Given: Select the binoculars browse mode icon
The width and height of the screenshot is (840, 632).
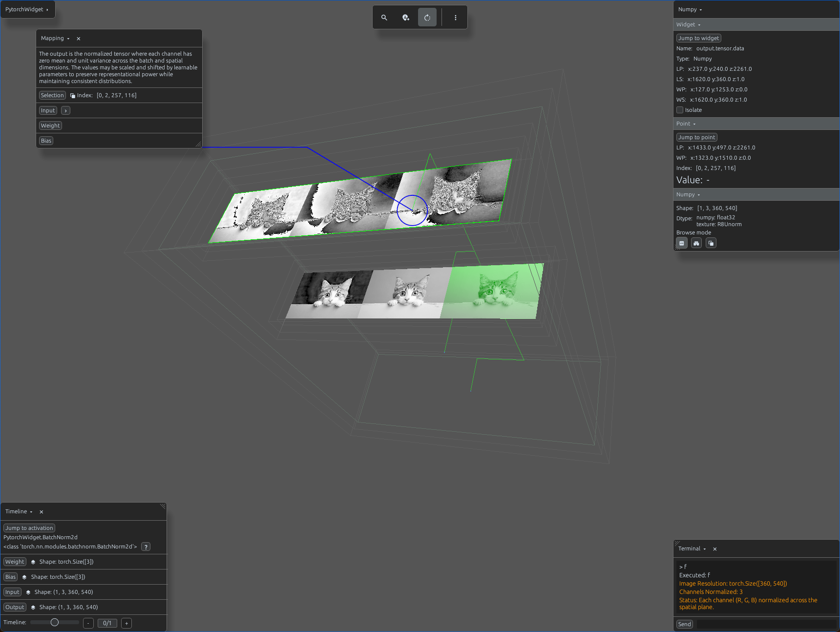Looking at the screenshot, I should click(x=696, y=243).
